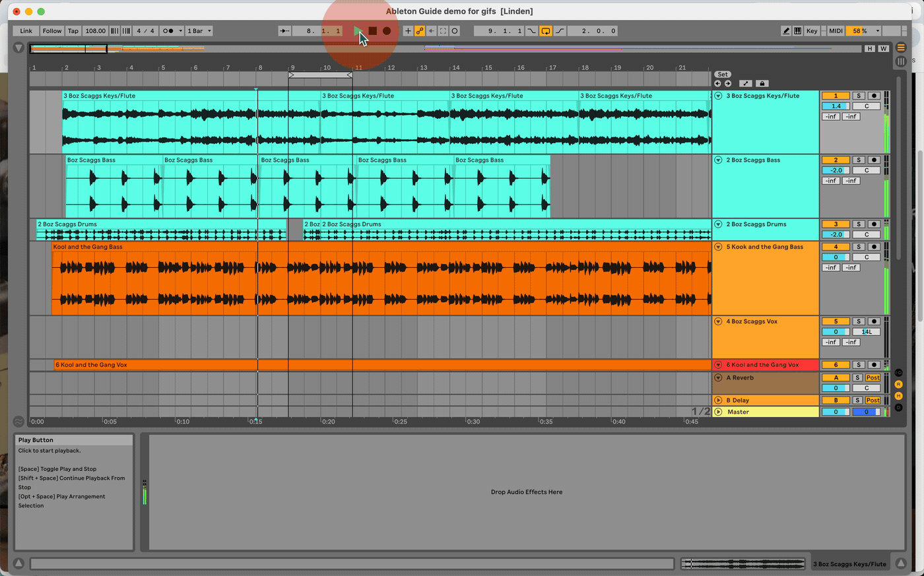The width and height of the screenshot is (924, 576).
Task: Switch to Session View selector icon
Action: (x=901, y=61)
